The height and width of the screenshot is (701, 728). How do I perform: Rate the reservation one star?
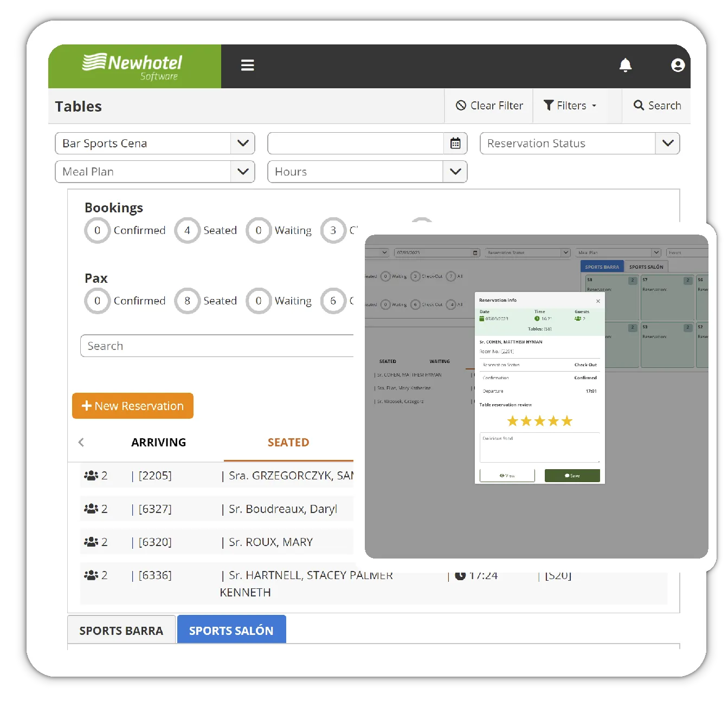(x=512, y=421)
